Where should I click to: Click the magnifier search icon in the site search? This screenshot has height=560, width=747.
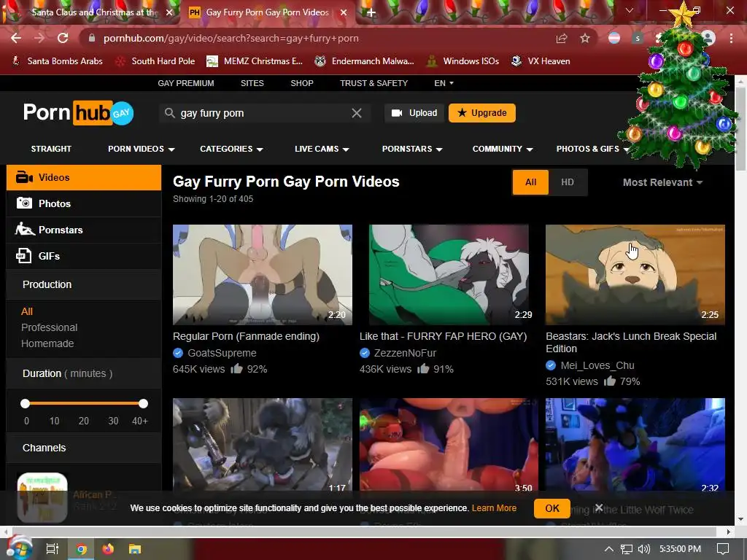pyautogui.click(x=169, y=113)
